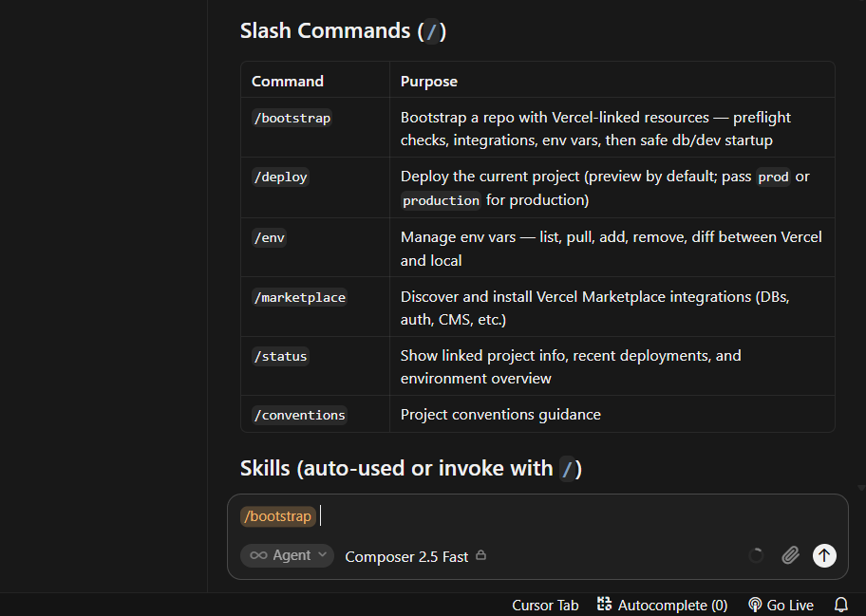866x616 pixels.
Task: Click the send arrow button
Action: coord(824,555)
